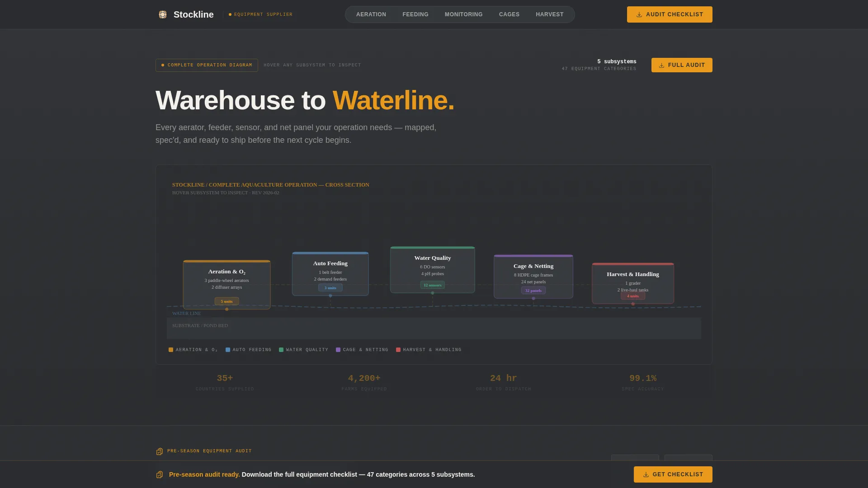Click the cross section diagram title
Viewport: 868px width, 488px height.
click(x=271, y=185)
